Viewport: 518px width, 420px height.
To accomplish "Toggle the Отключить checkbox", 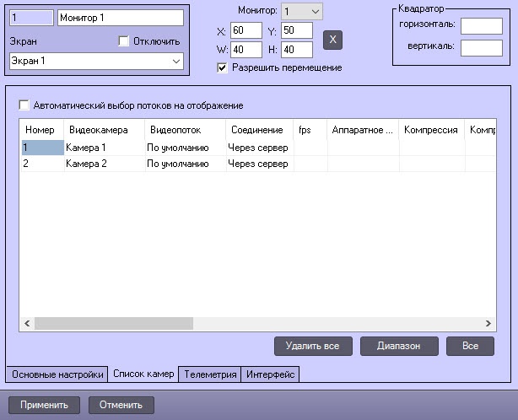I will [123, 41].
